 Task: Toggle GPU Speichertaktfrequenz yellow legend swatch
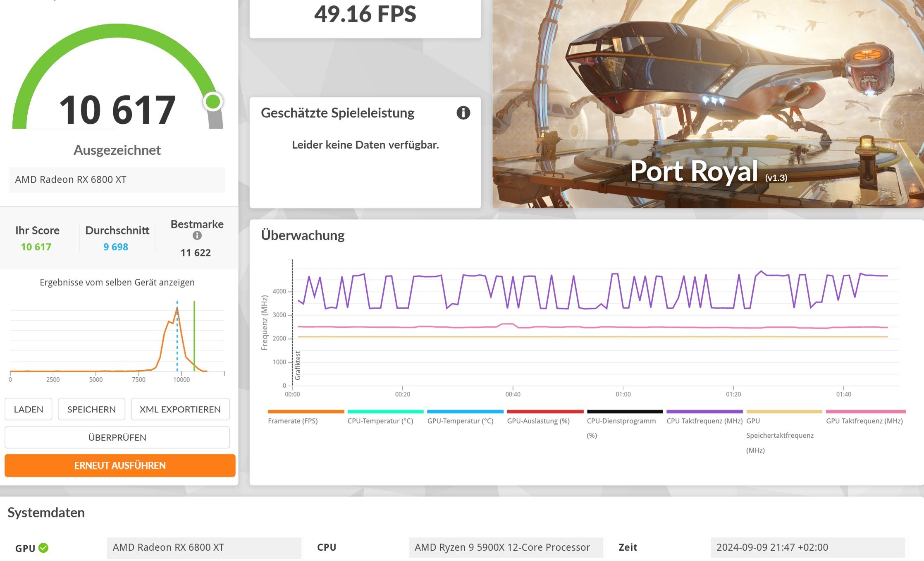tap(784, 412)
